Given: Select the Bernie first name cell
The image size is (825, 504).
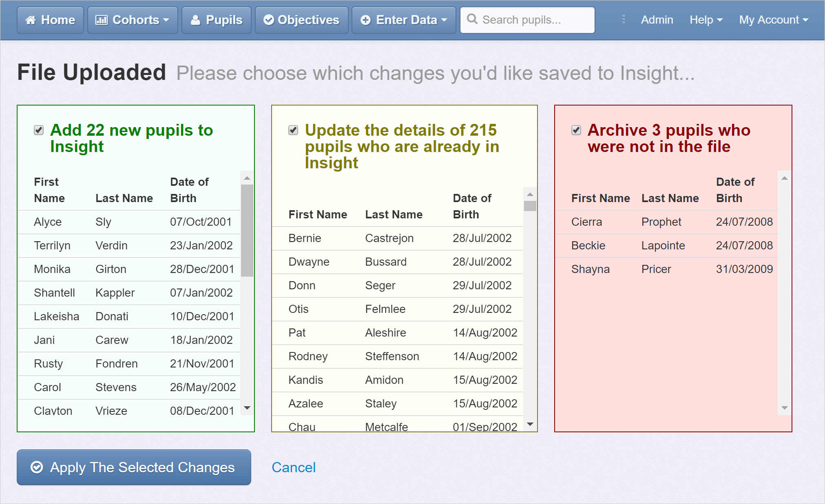Looking at the screenshot, I should point(305,238).
